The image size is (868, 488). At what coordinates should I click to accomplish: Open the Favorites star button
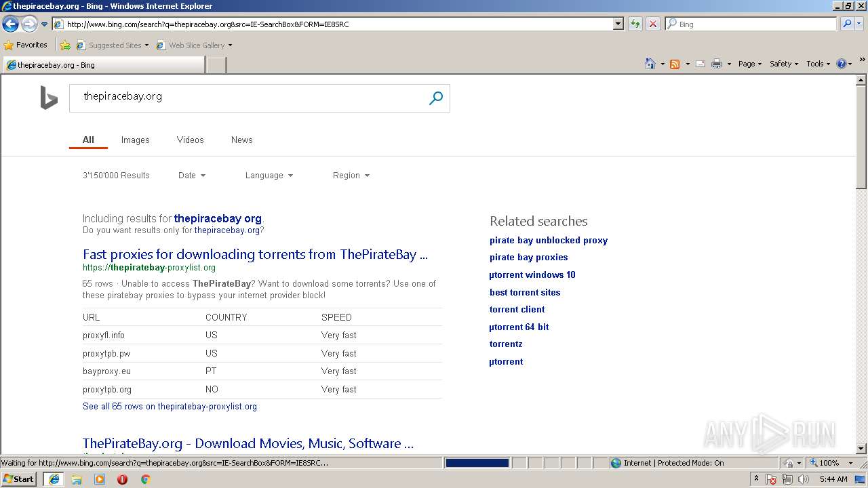pos(26,45)
